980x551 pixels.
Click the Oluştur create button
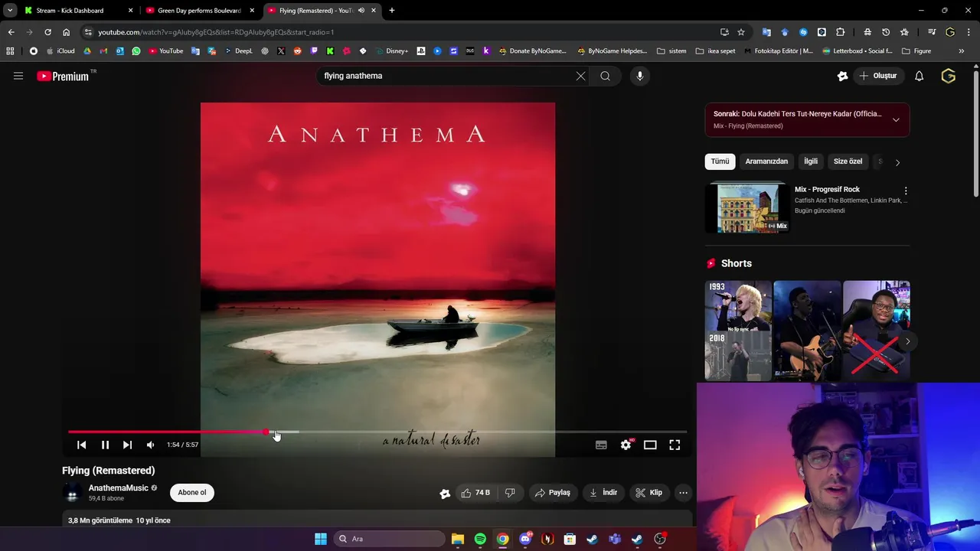[878, 76]
